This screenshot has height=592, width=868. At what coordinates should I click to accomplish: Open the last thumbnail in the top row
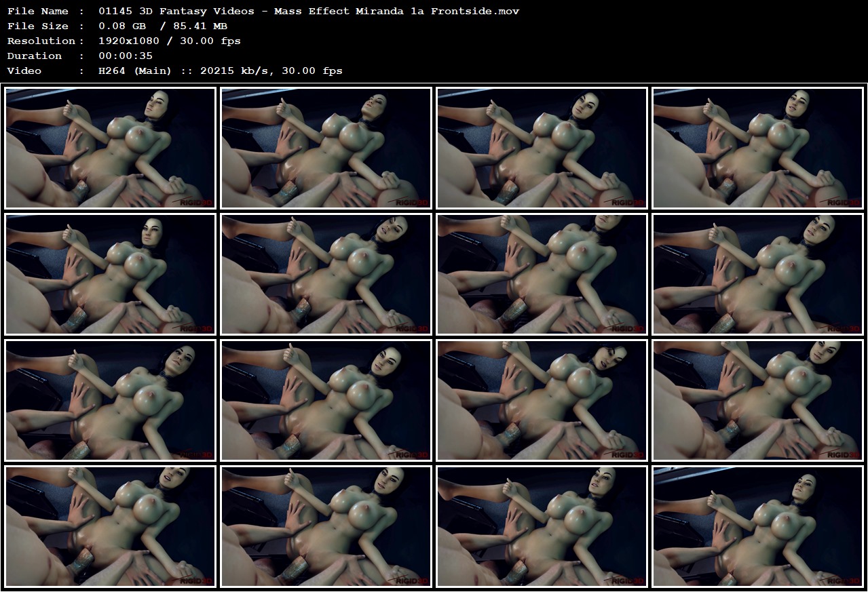coord(757,148)
